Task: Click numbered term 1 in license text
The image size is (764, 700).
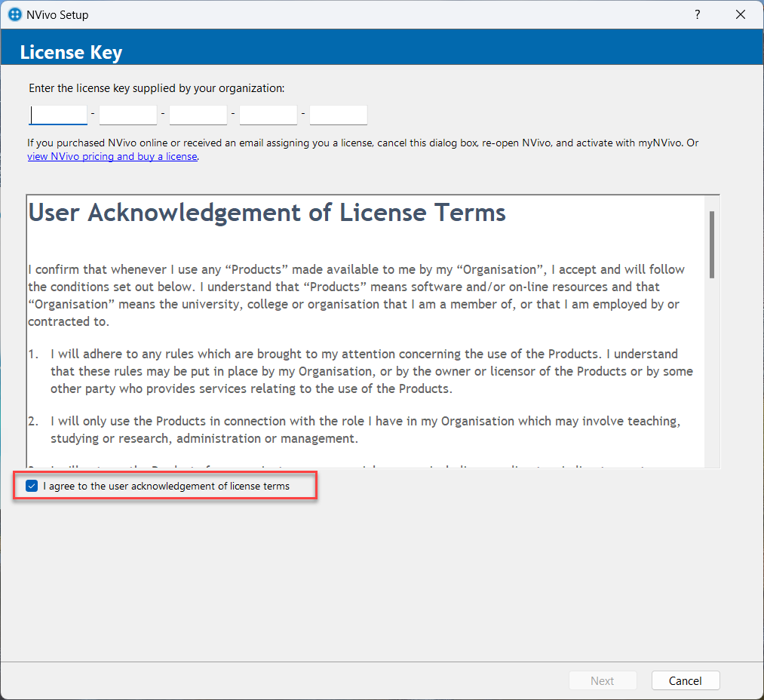Action: 362,371
